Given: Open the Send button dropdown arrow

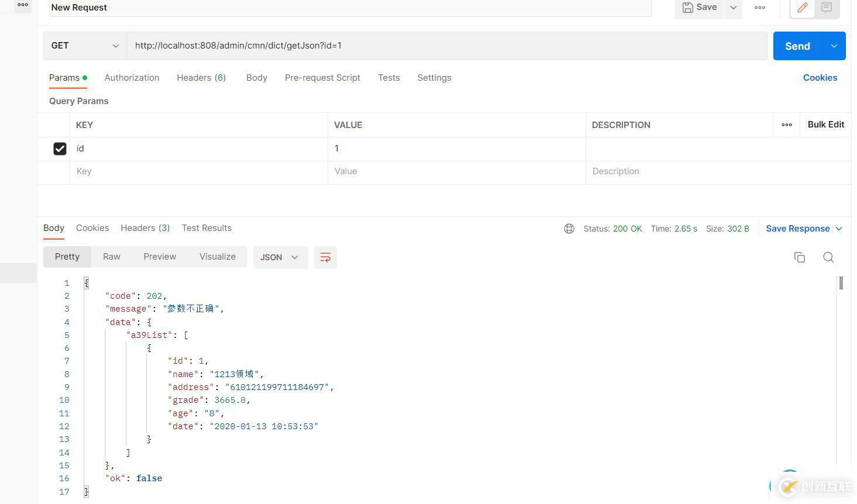Looking at the screenshot, I should click(834, 46).
